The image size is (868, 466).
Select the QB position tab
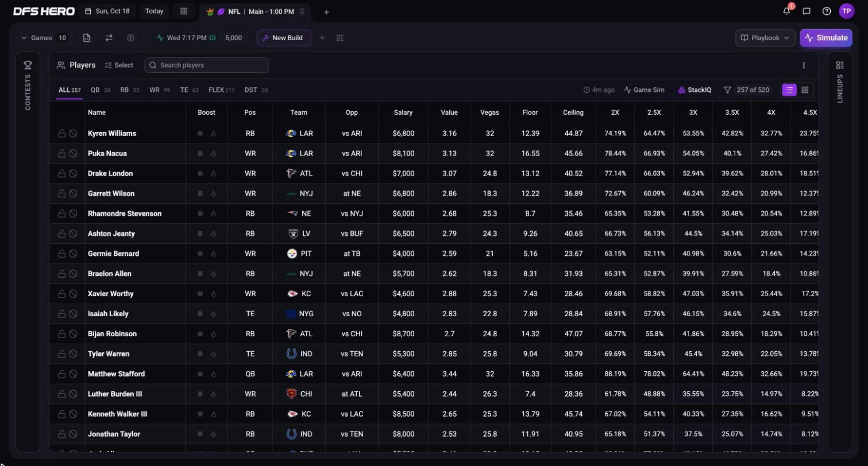[101, 90]
